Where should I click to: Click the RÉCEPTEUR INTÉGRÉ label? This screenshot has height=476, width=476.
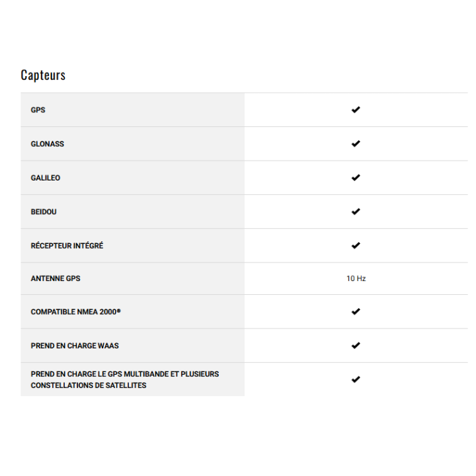click(x=67, y=246)
